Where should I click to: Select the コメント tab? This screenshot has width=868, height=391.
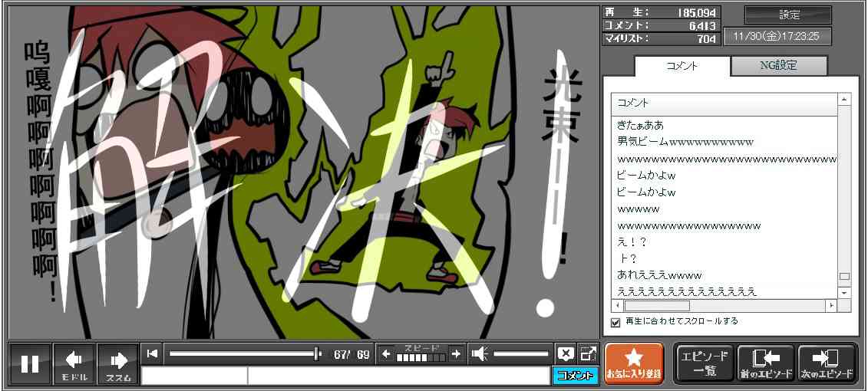pyautogui.click(x=682, y=66)
